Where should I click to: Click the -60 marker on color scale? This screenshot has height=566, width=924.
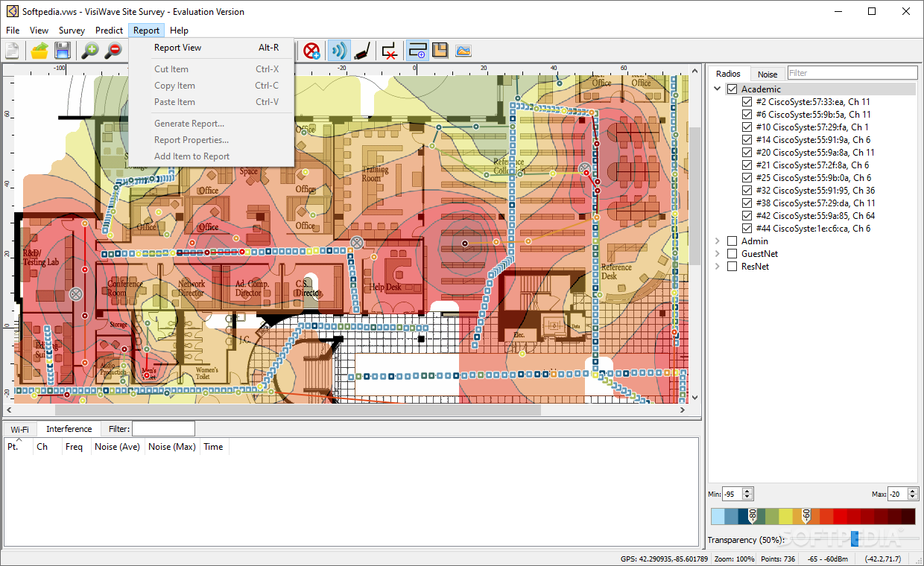806,515
